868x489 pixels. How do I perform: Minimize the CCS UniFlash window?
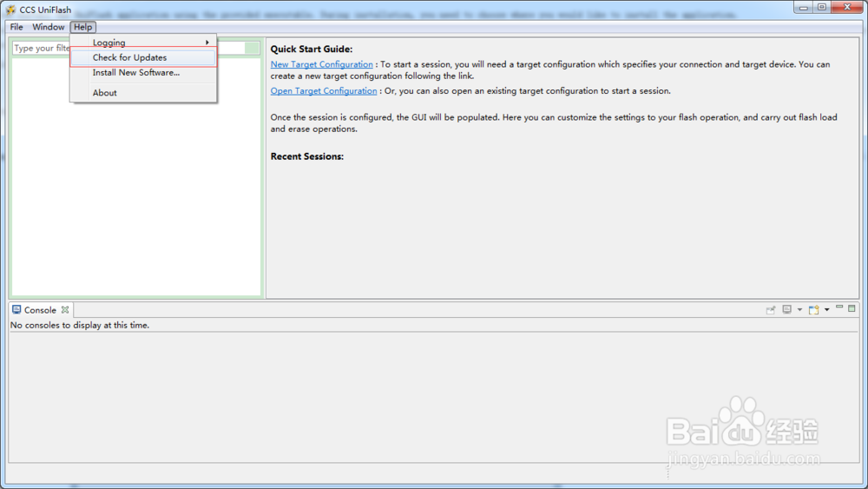click(x=803, y=8)
